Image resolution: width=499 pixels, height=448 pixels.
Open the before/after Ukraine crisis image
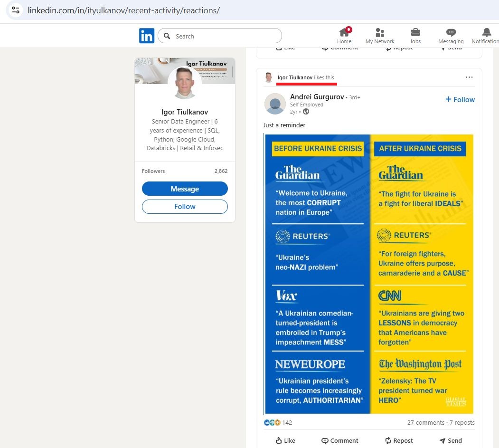[x=369, y=274]
